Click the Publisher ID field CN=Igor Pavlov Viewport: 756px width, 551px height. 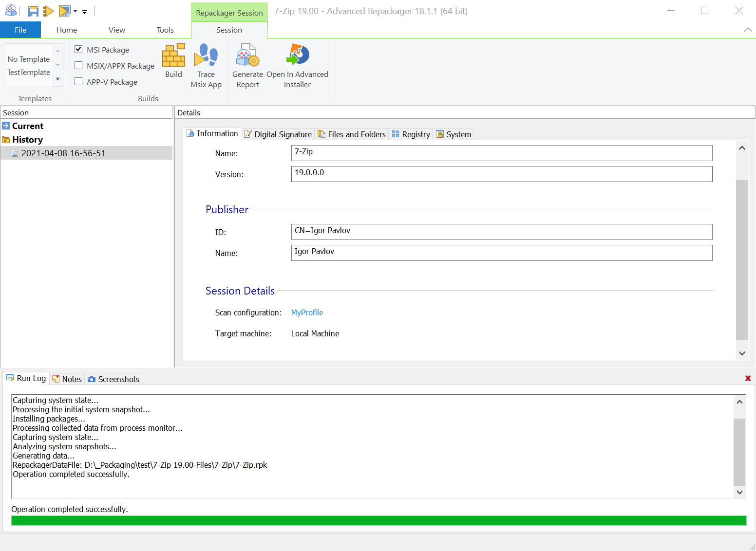click(502, 232)
